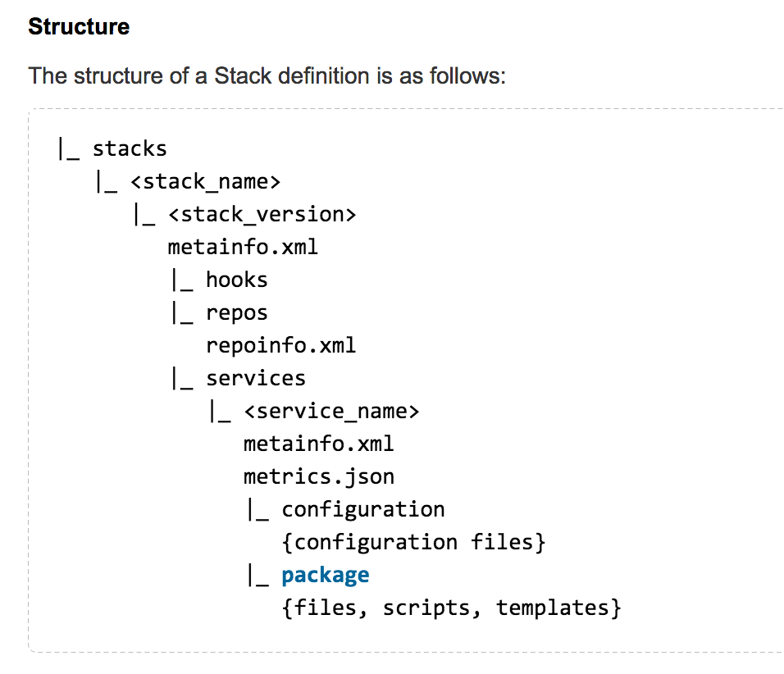Select the <stack_version> tree entry

pyautogui.click(x=262, y=214)
